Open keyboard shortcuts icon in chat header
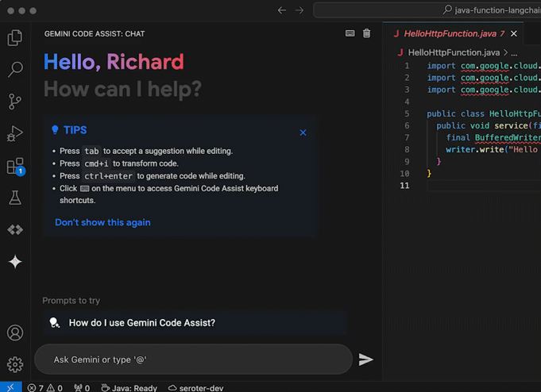The height and width of the screenshot is (392, 541). point(350,33)
